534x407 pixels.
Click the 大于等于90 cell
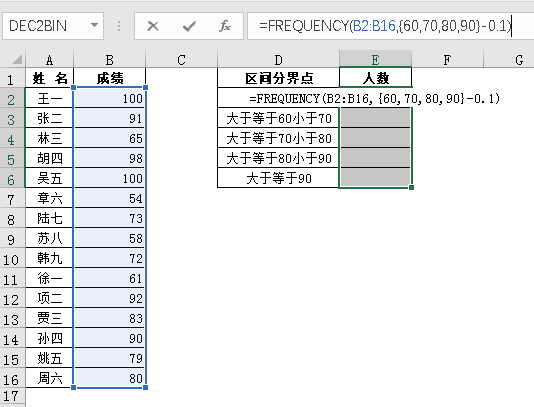tap(278, 178)
